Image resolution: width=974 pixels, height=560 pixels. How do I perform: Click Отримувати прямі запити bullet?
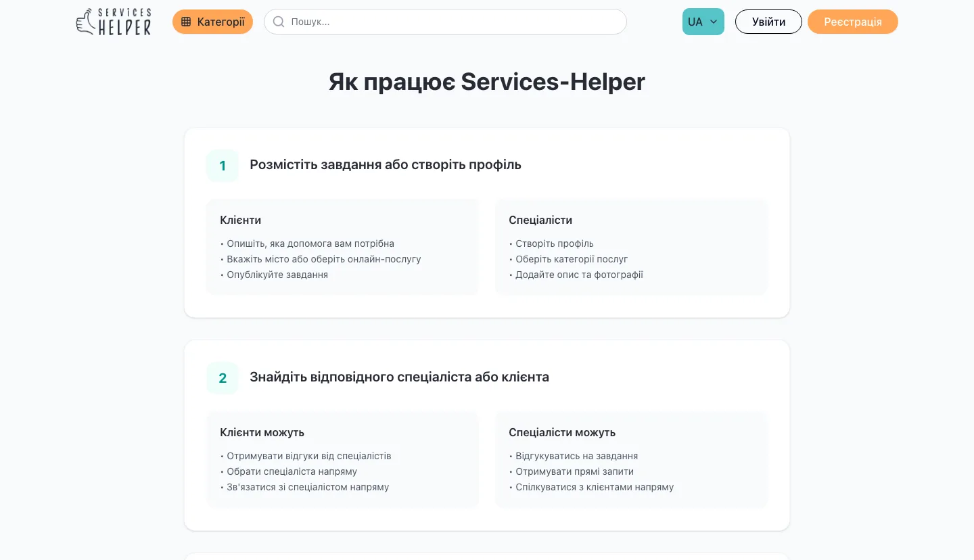(572, 471)
